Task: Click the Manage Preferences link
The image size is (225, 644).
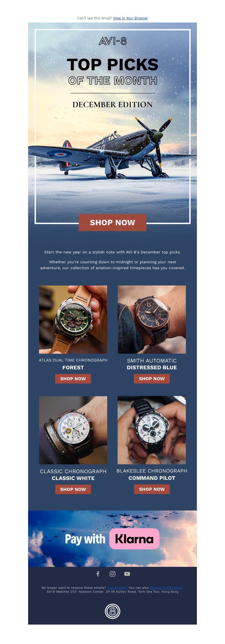Action: point(166,588)
